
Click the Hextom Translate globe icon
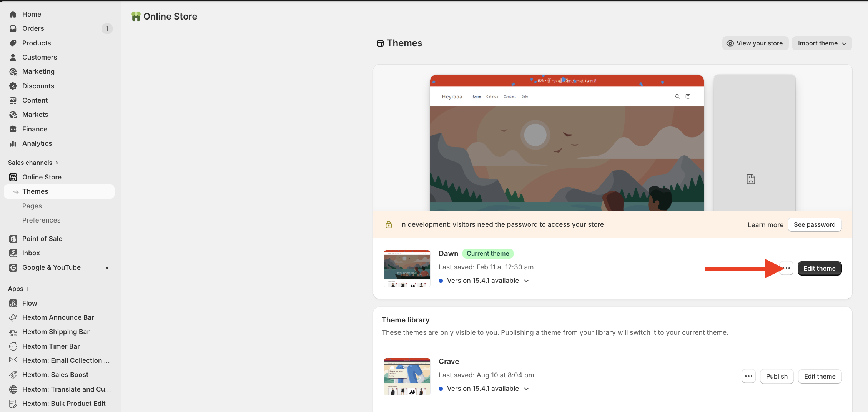pos(13,389)
